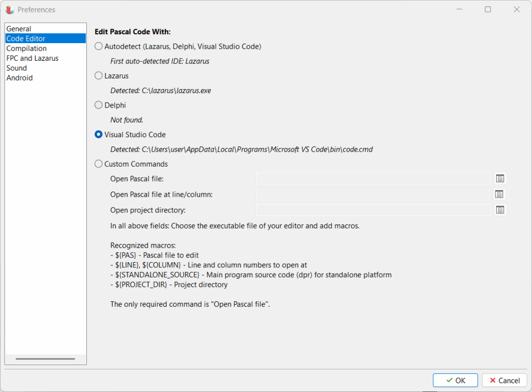Select Code Editor in sidebar list
Viewport: 532px width, 392px height.
[45, 38]
